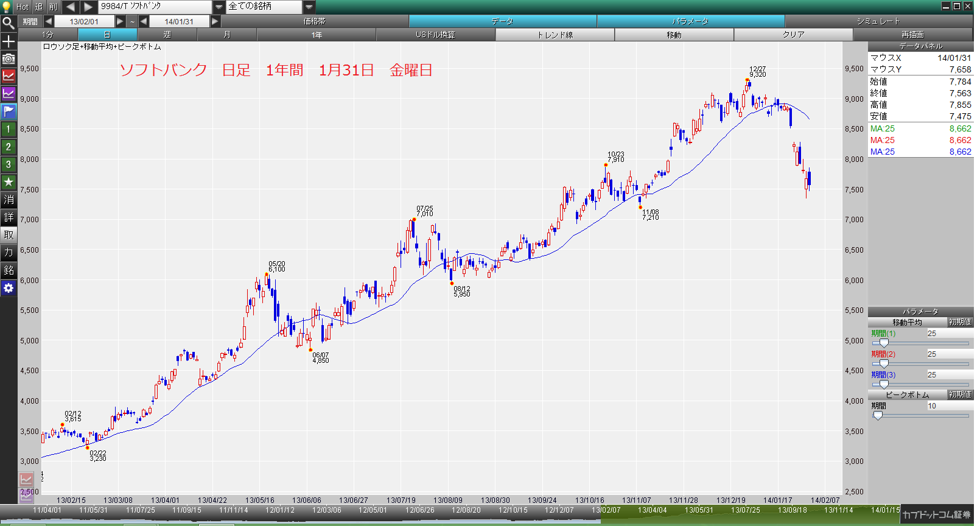Click the blue flag icon
This screenshot has height=526, width=980.
point(9,111)
